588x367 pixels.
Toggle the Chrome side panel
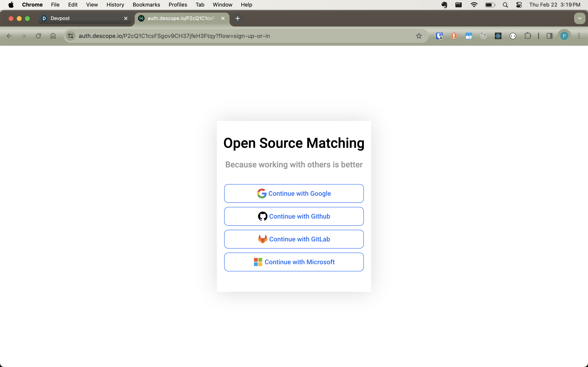coord(549,36)
